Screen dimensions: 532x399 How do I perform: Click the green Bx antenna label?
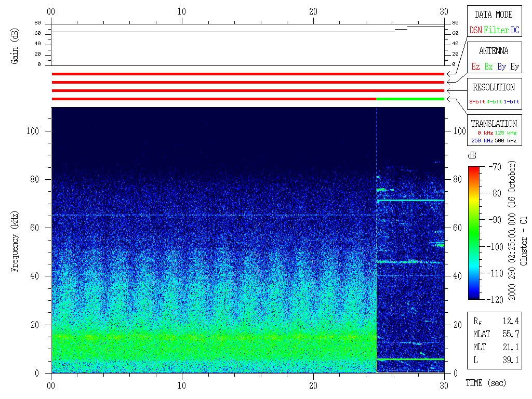tap(488, 67)
